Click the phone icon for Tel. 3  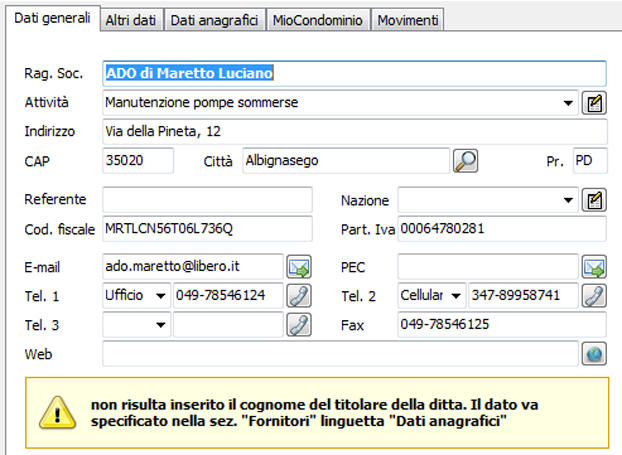299,325
